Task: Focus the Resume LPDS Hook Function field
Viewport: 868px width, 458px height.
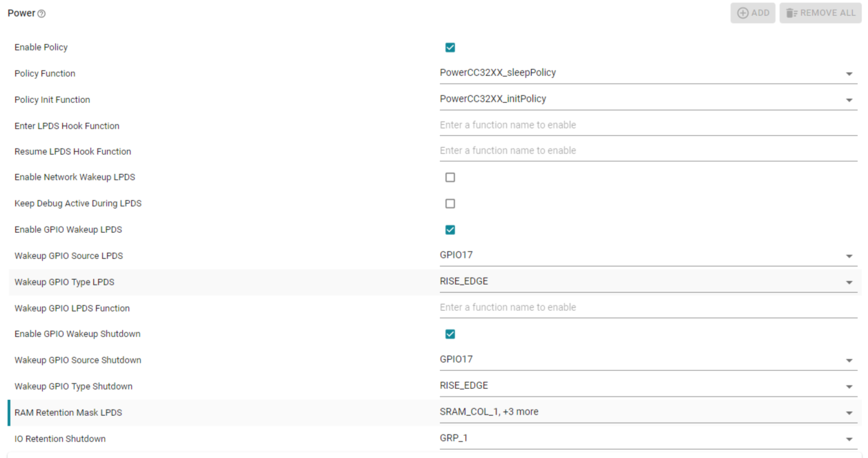Action: click(648, 151)
